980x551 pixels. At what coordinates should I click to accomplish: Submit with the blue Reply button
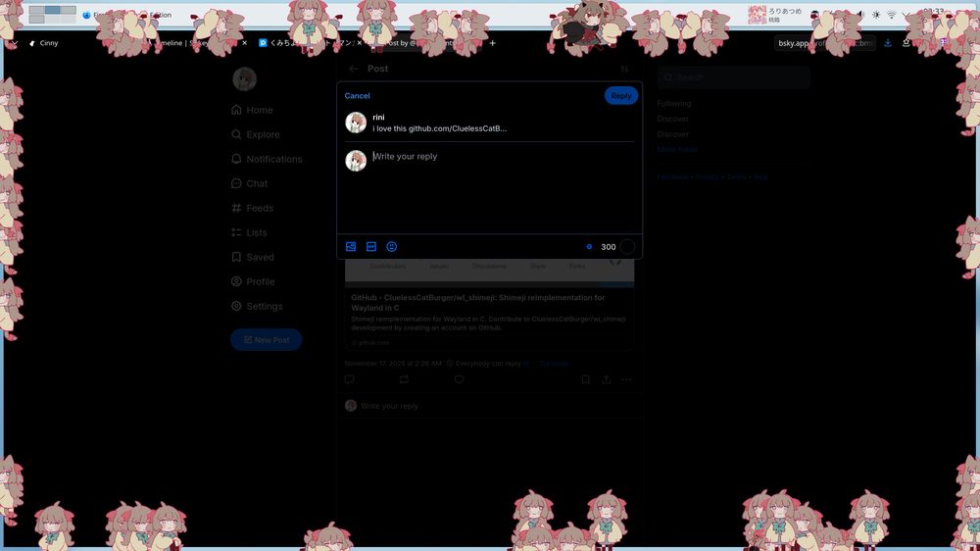(x=620, y=96)
